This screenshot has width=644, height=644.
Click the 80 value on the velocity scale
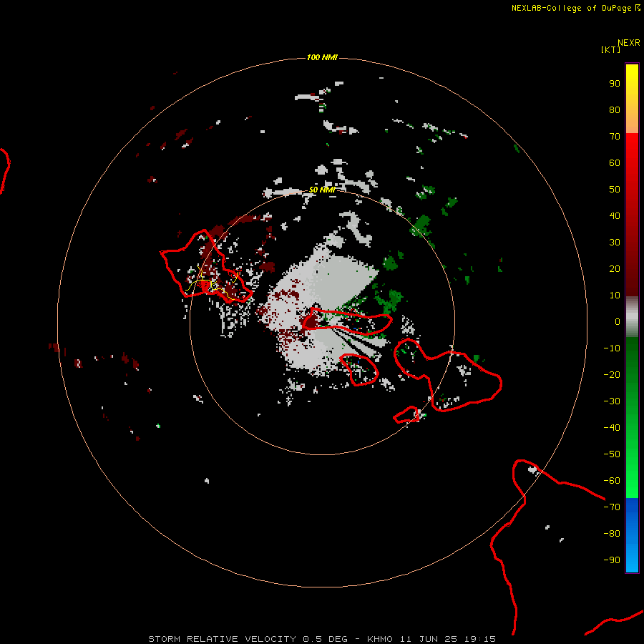click(615, 109)
